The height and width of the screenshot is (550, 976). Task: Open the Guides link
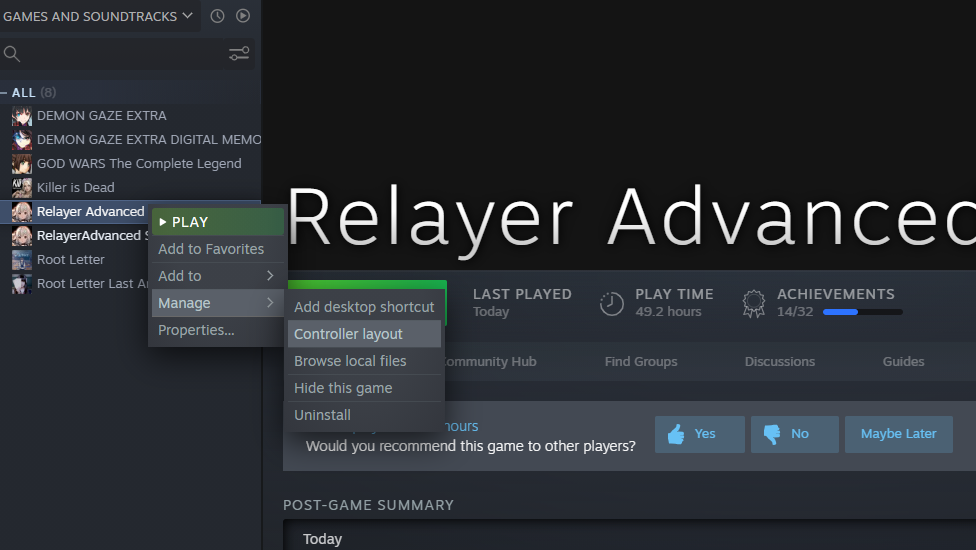coord(903,361)
